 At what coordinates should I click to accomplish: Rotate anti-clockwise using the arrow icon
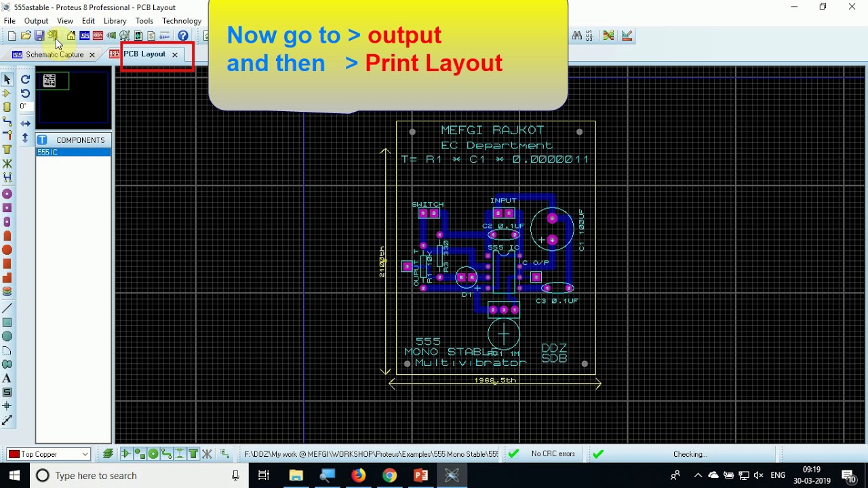click(x=25, y=93)
